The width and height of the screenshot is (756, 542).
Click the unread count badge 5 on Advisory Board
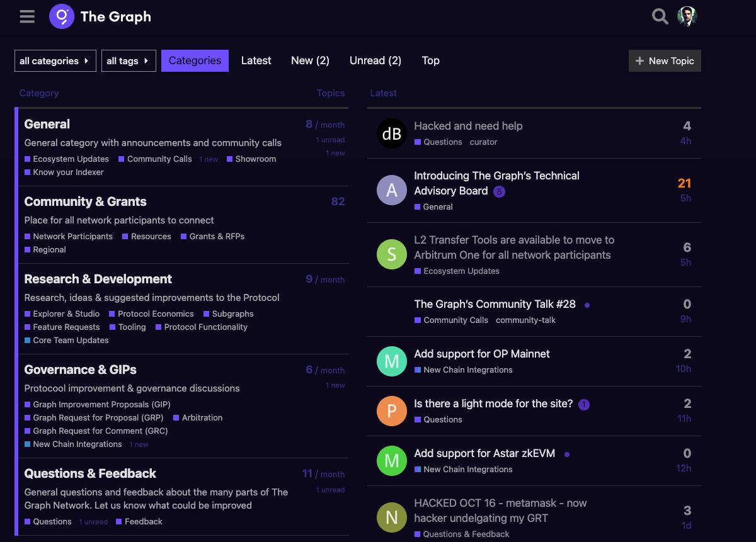pos(499,191)
